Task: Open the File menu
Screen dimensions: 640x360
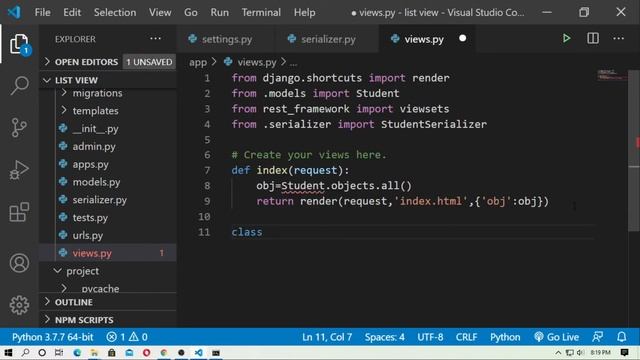Action: pyautogui.click(x=42, y=12)
